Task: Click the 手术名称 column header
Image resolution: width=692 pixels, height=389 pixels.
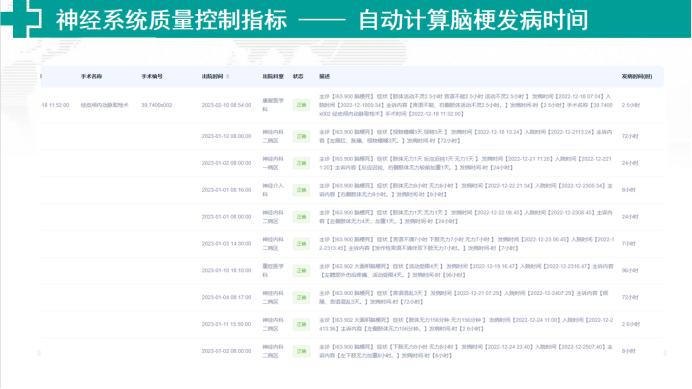Action: (91, 76)
